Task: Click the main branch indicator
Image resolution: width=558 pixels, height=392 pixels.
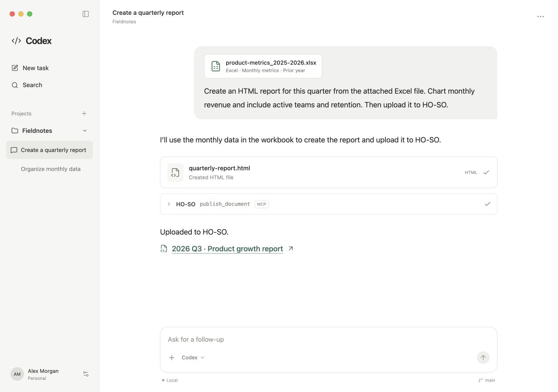Action: click(x=487, y=380)
